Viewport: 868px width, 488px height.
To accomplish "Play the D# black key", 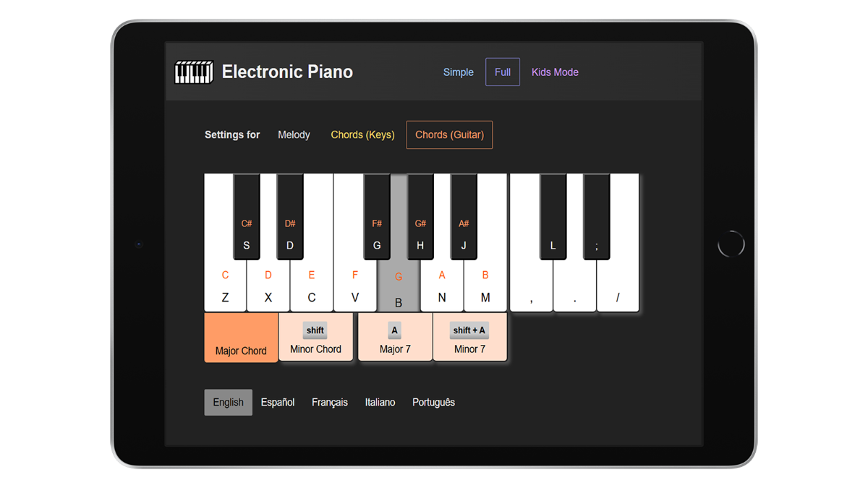I will coord(289,217).
